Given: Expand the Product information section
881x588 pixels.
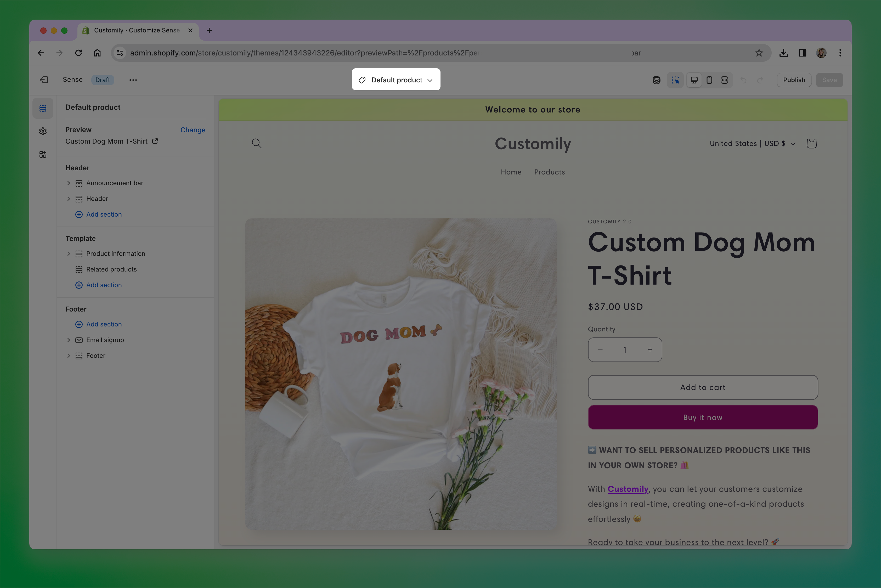Looking at the screenshot, I should pyautogui.click(x=69, y=253).
